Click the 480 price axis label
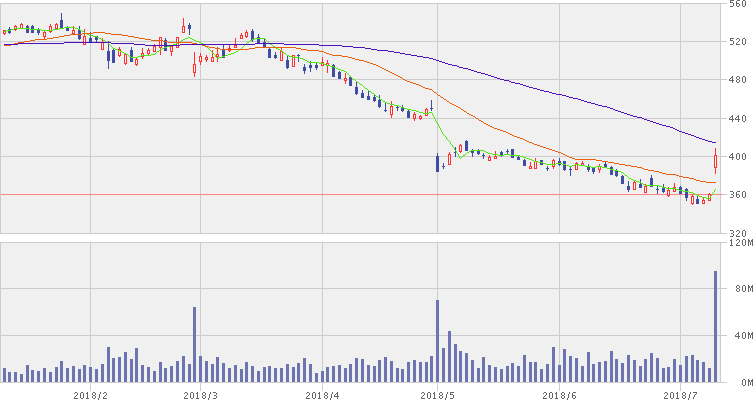This screenshot has width=755, height=400. click(x=738, y=80)
